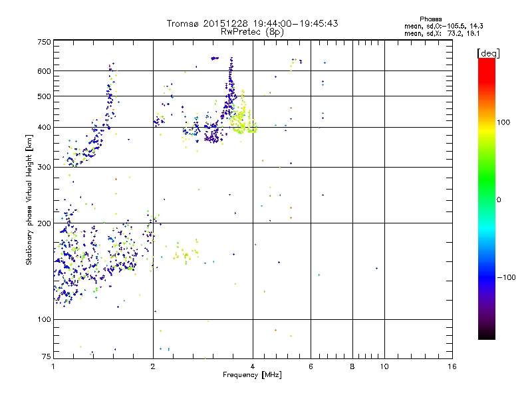Click the plot title 'Tromsø 20151228 19:44:00-19:45:43'
Image resolution: width=532 pixels, height=399 pixels.
(252, 23)
